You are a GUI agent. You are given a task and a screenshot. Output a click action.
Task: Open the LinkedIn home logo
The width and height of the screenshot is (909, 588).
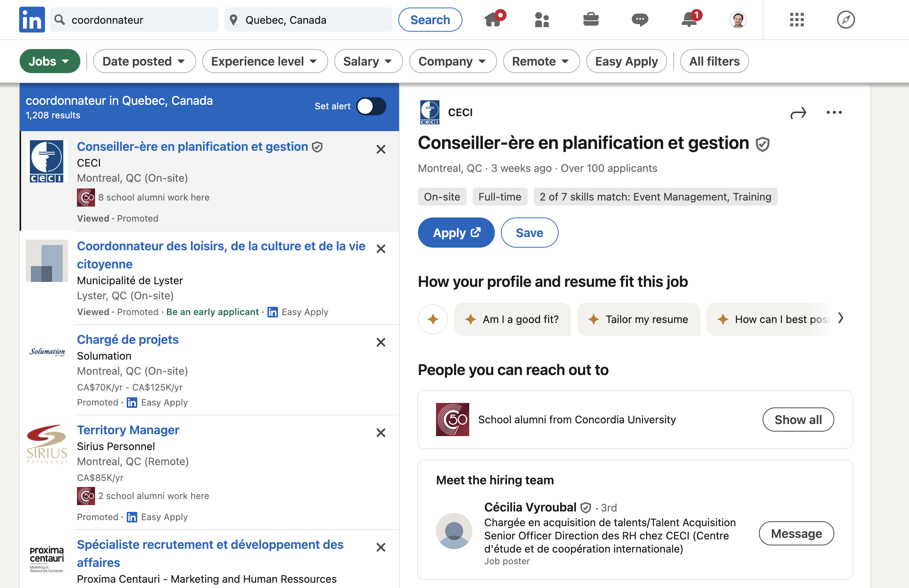tap(32, 20)
